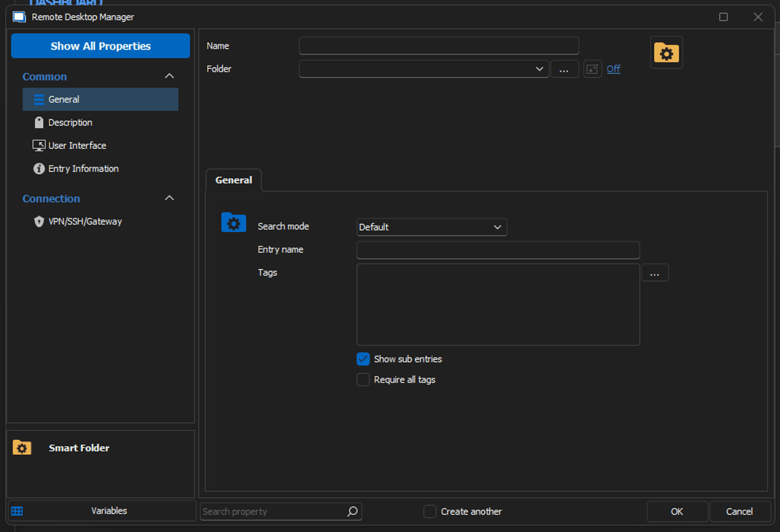Click the search magnifier icon
Viewport: 780px width, 532px height.
pos(352,511)
